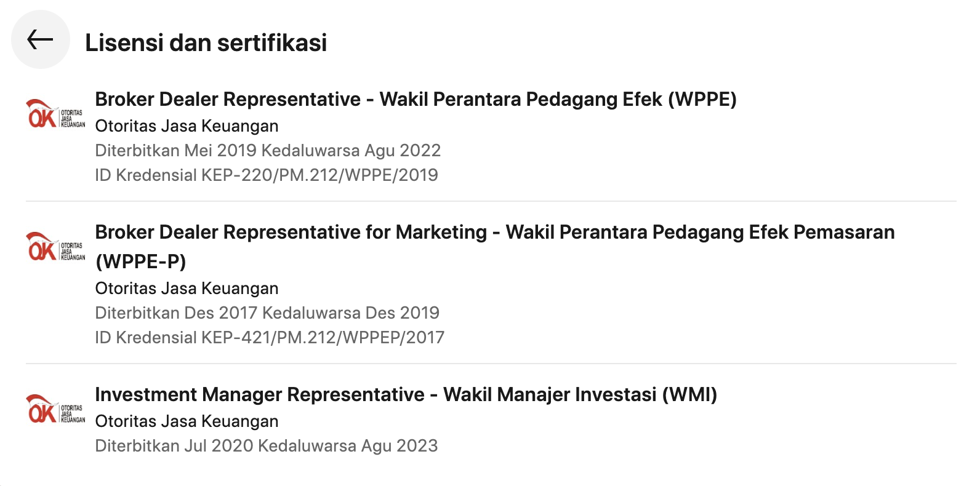The width and height of the screenshot is (980, 486).
Task: Select the OJK emblem on the second certification entry
Action: pyautogui.click(x=54, y=249)
